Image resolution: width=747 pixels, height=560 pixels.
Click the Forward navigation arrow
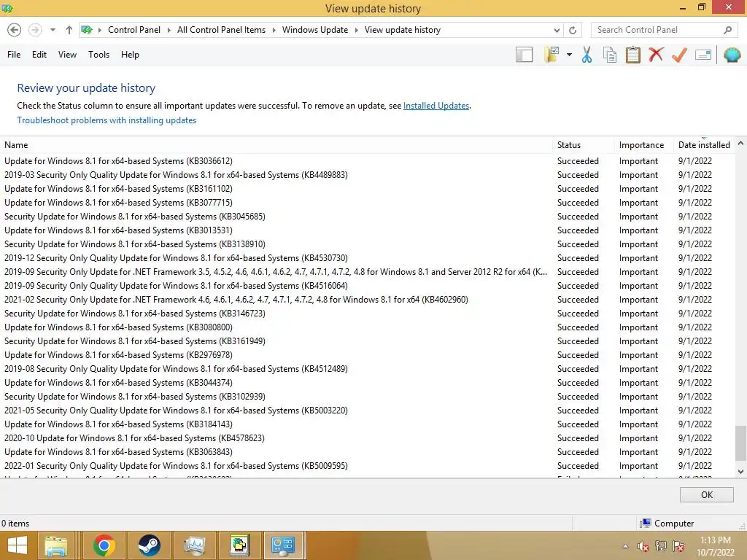click(x=35, y=30)
